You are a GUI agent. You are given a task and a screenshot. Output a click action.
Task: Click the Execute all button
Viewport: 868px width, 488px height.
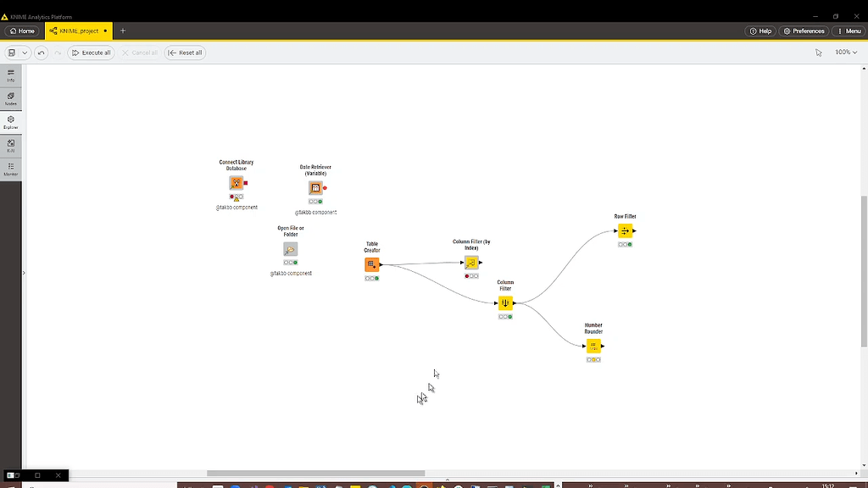[x=90, y=53]
